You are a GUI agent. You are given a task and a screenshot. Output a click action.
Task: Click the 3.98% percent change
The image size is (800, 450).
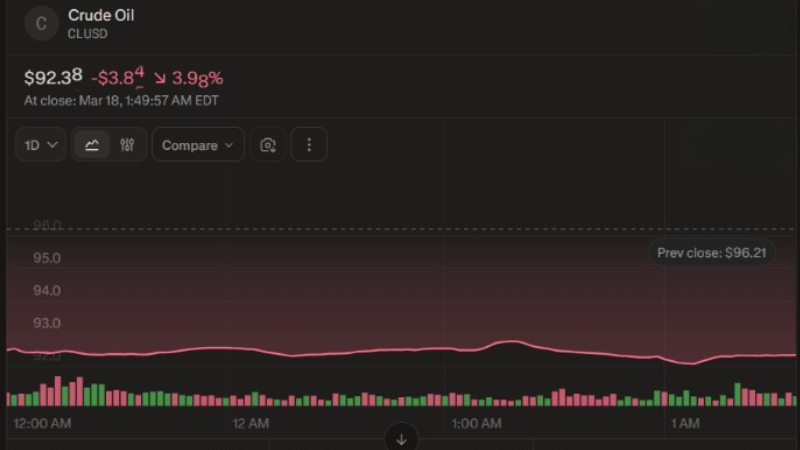(x=197, y=77)
